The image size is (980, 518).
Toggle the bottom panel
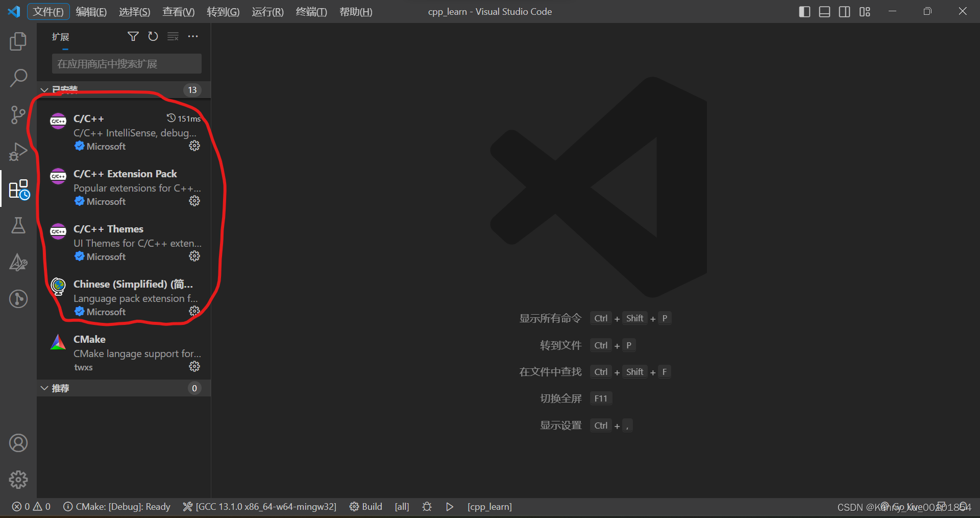(x=824, y=11)
